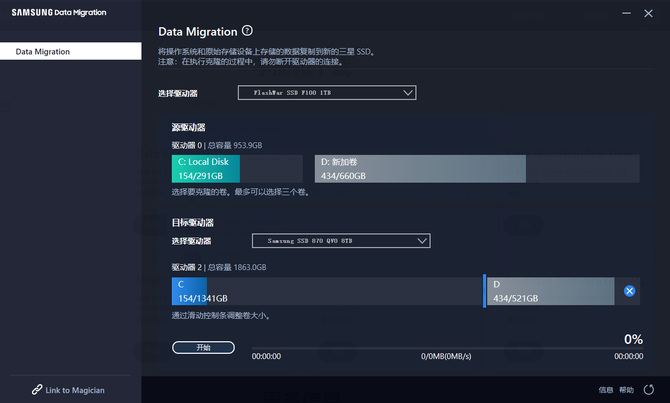Click the divider handle between target C and D
The image size is (670, 403).
click(484, 291)
